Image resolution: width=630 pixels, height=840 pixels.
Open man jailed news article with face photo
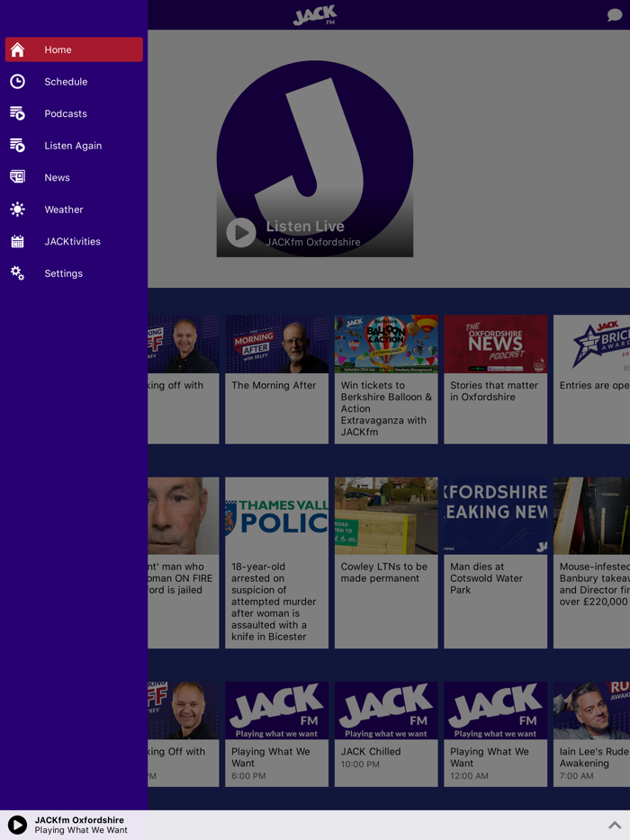point(184,562)
